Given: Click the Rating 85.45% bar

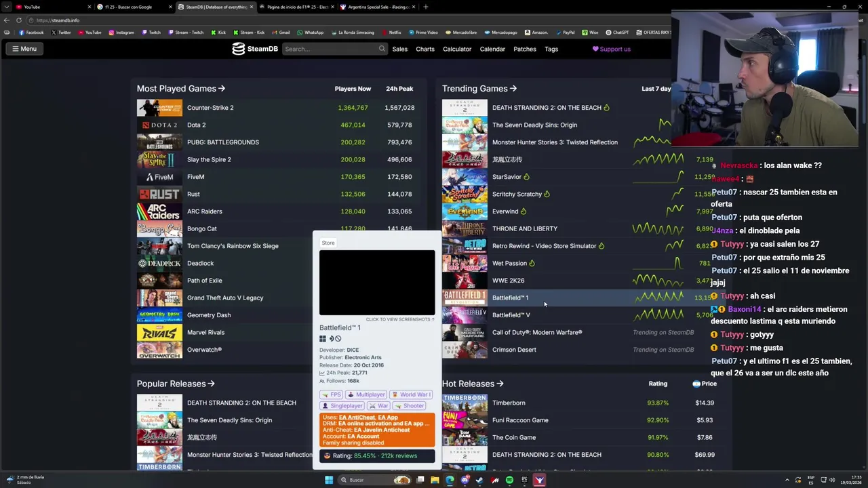Looking at the screenshot, I should click(377, 456).
